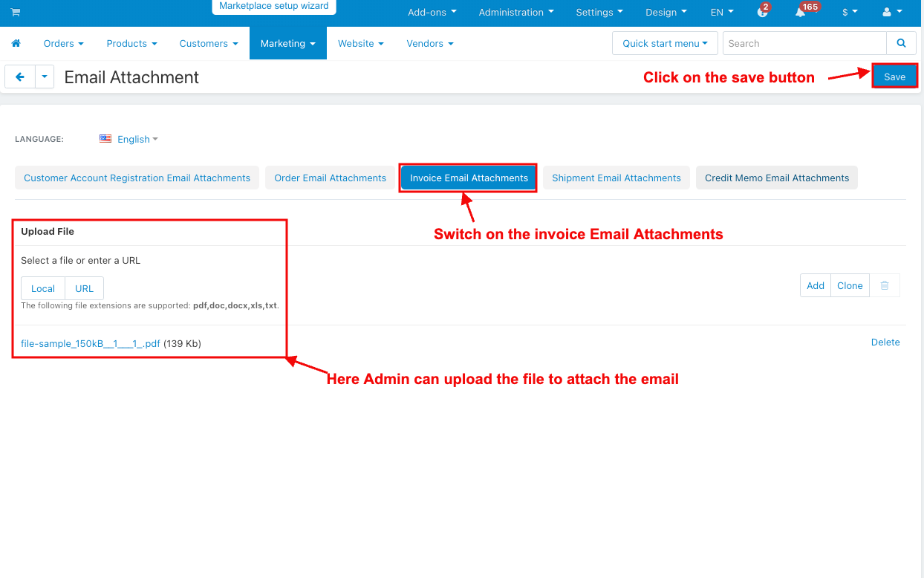Expand the Add-ons dropdown menu
This screenshot has height=578, width=924.
pos(432,13)
